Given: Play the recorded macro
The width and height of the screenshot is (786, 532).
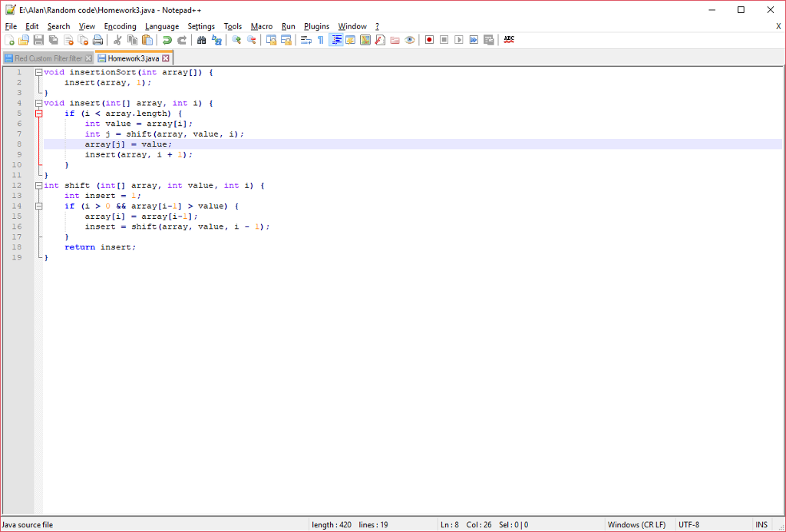Looking at the screenshot, I should [459, 39].
